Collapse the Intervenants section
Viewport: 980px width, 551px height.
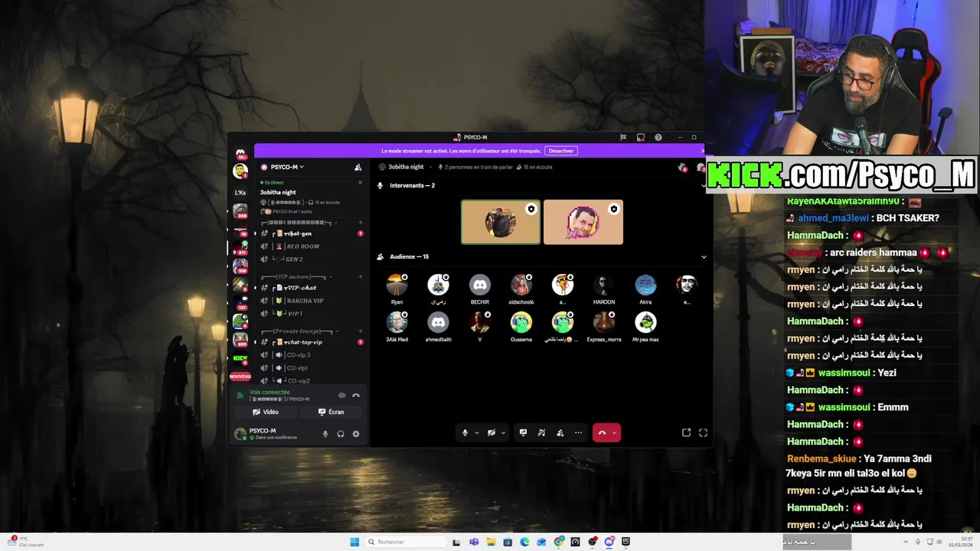click(x=704, y=185)
